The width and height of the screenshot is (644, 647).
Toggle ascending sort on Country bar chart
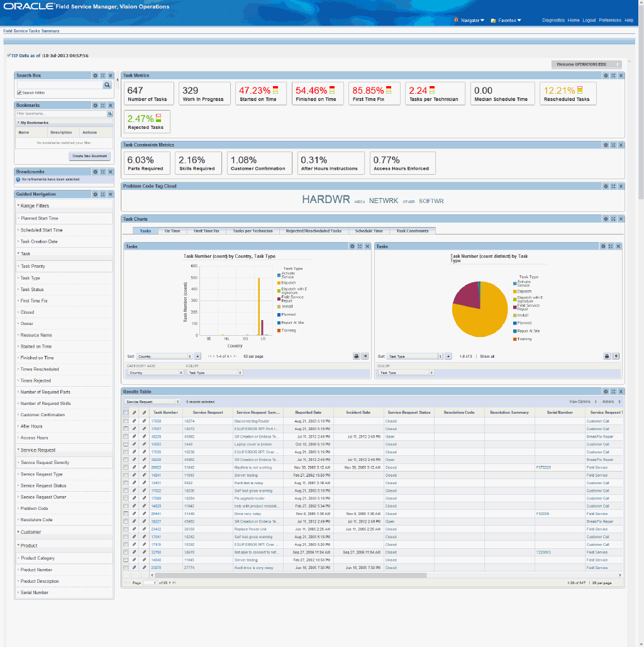[x=197, y=356]
